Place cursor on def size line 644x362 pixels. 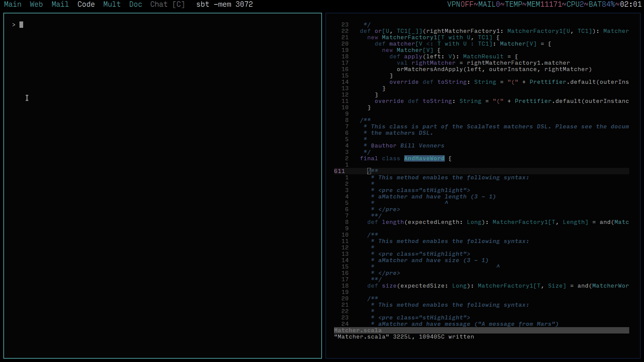[389, 286]
